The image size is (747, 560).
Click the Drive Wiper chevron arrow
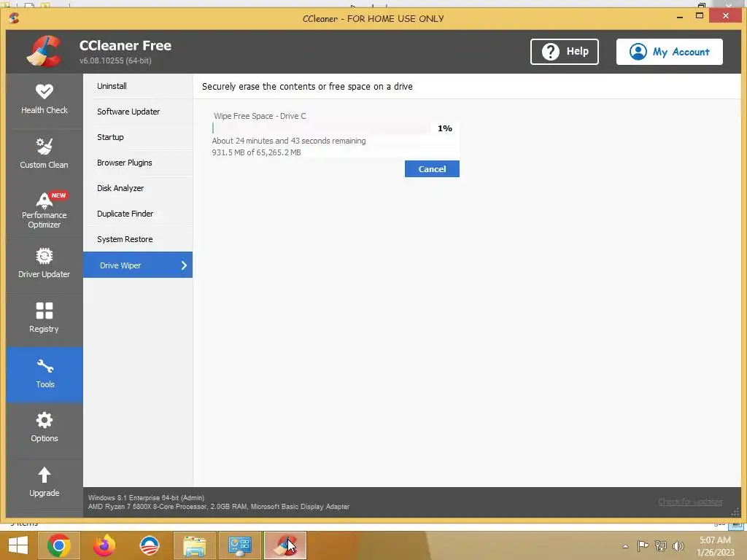coord(184,265)
